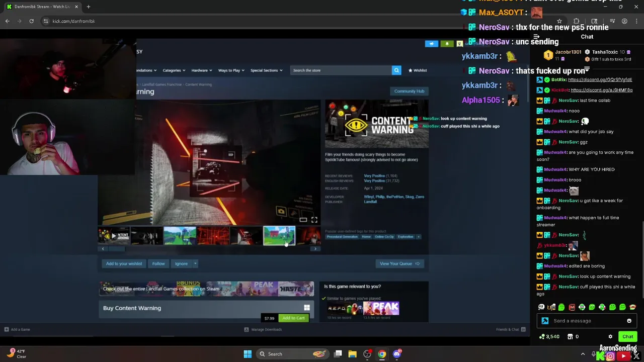
Task: Expand the Special Sections menu
Action: (x=266, y=70)
